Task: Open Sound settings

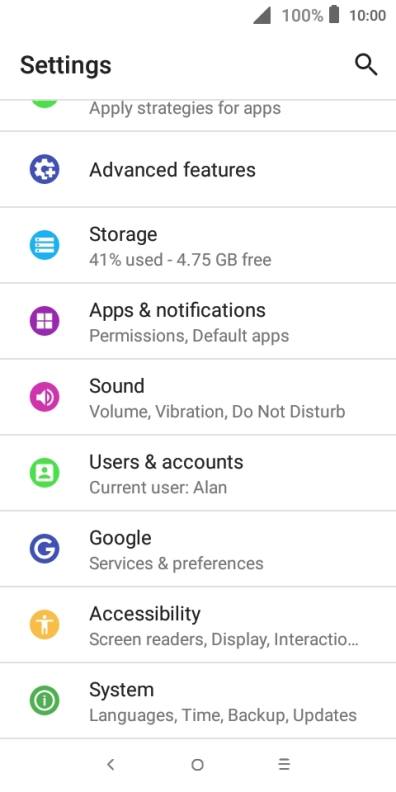Action: (198, 397)
